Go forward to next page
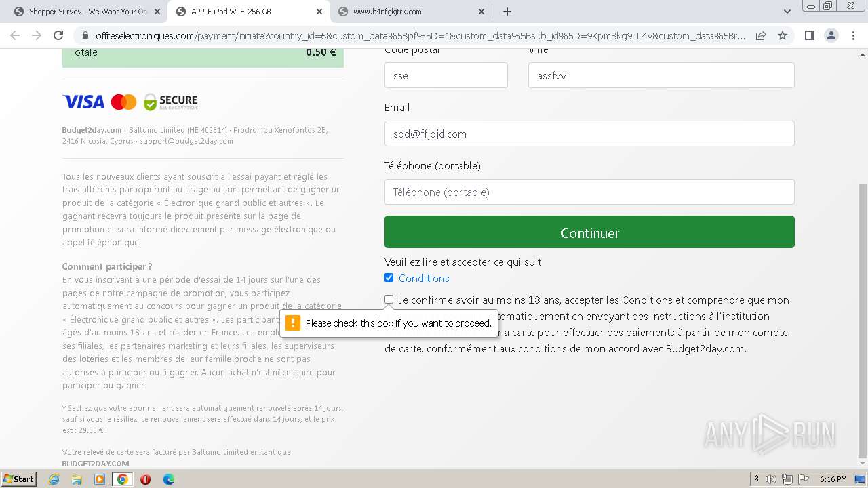This screenshot has width=868, height=488. point(37,35)
